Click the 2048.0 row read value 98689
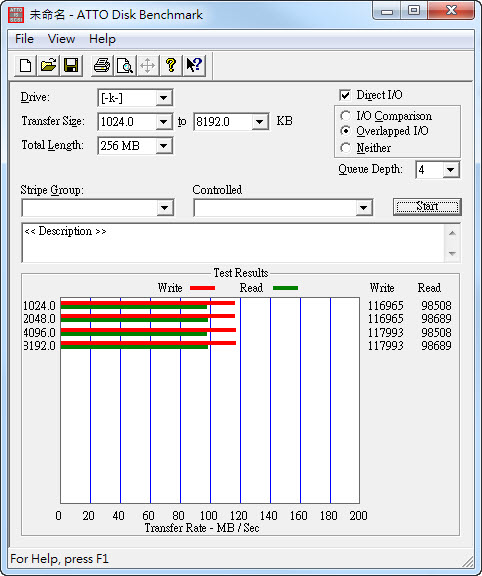Screen dimensions: 482x576 point(436,319)
